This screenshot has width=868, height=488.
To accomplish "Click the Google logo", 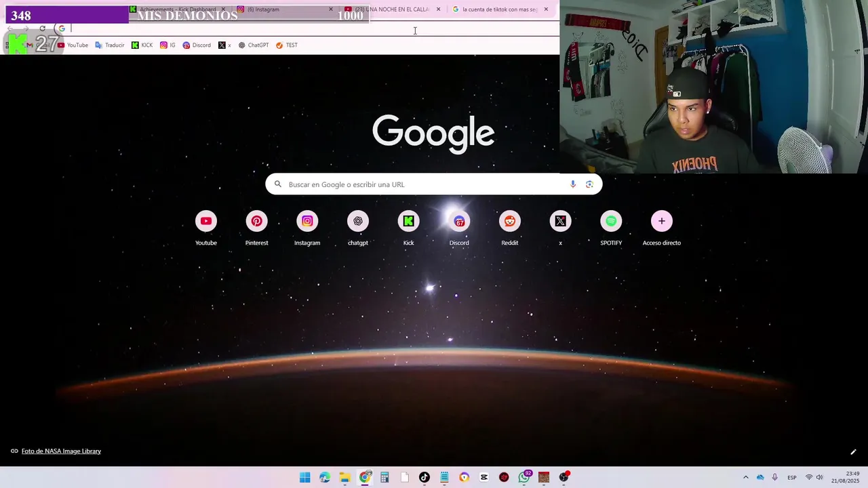I will click(433, 134).
